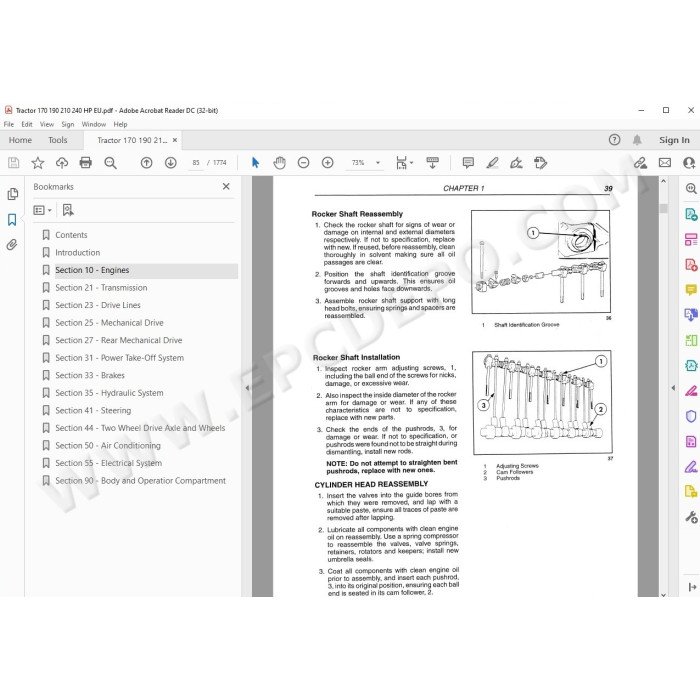Open the fit page options icon
Viewport: 700px width, 700px height.
[x=404, y=163]
